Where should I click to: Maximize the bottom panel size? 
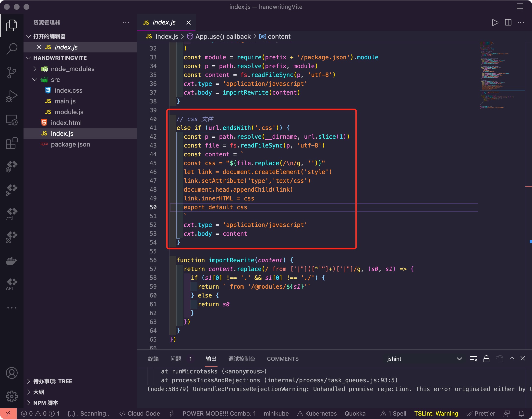[512, 358]
